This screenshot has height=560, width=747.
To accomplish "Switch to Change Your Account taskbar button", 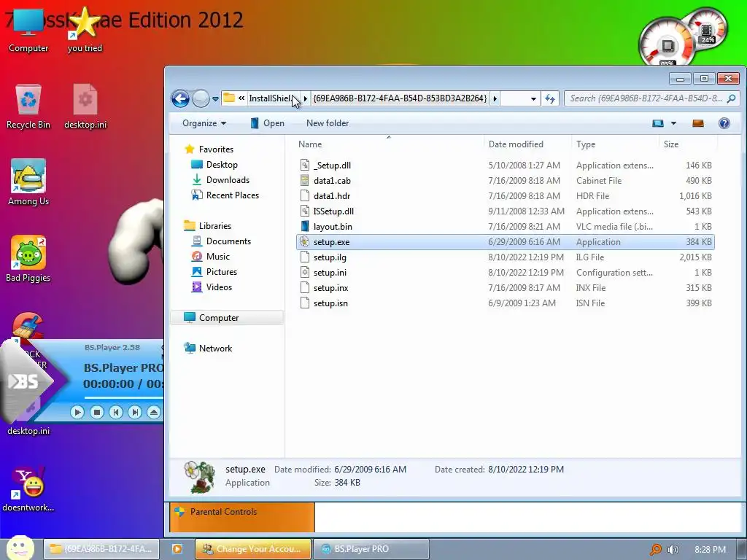I will [253, 549].
